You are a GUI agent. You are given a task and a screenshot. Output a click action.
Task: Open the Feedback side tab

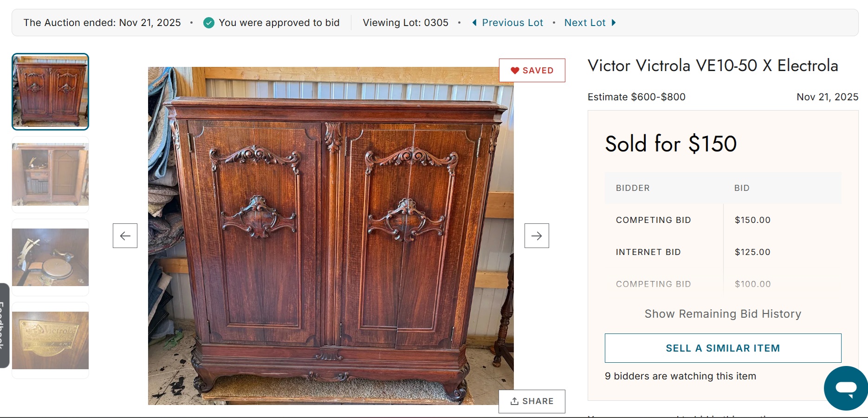4,325
